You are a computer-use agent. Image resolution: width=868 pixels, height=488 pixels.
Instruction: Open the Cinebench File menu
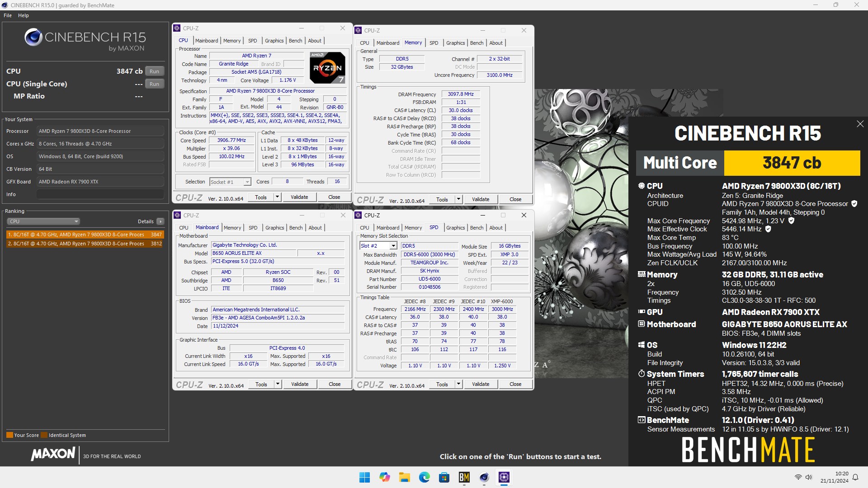[x=8, y=15]
